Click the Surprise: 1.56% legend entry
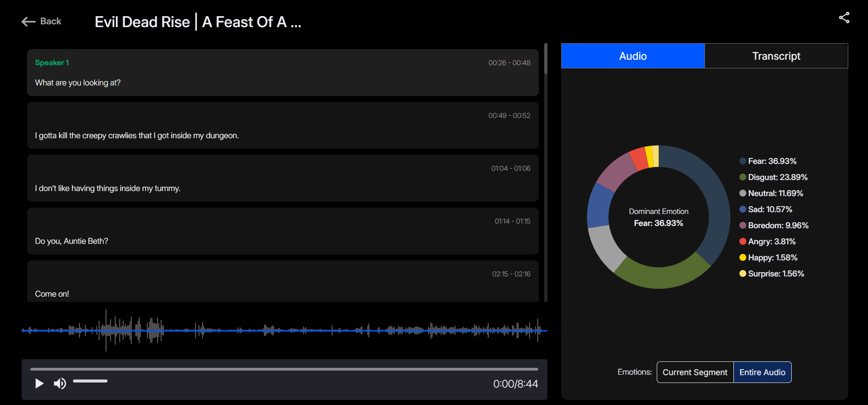 coord(772,274)
